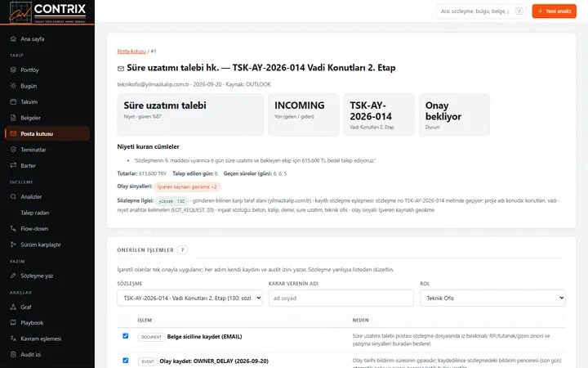Image resolution: width=588 pixels, height=368 pixels.
Task: Click the Analizler magnifier icon
Action: (13, 197)
